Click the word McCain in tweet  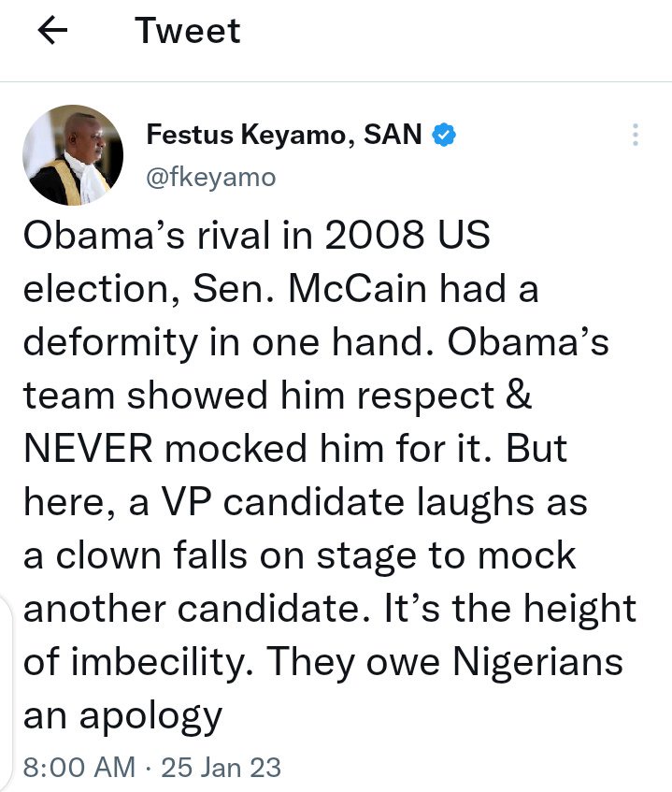click(x=357, y=289)
